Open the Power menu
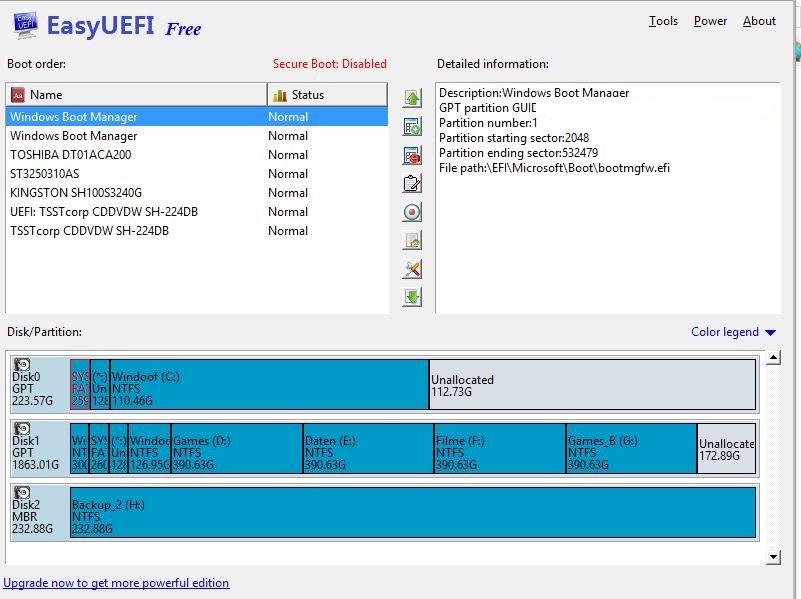 [x=710, y=21]
